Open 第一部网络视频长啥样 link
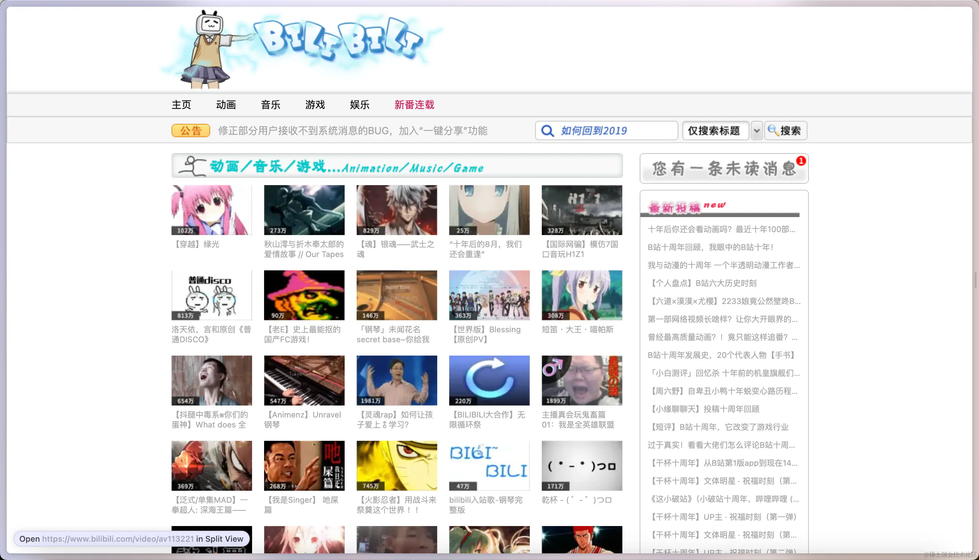 point(723,319)
